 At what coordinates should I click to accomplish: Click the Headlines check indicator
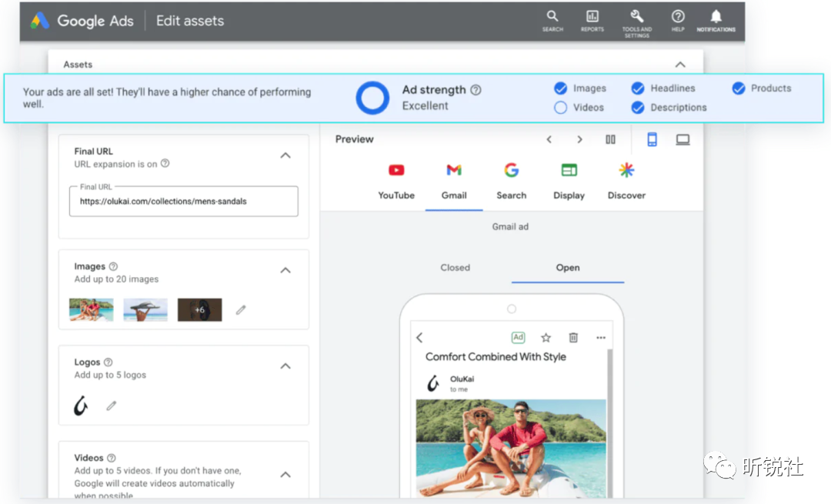[638, 88]
